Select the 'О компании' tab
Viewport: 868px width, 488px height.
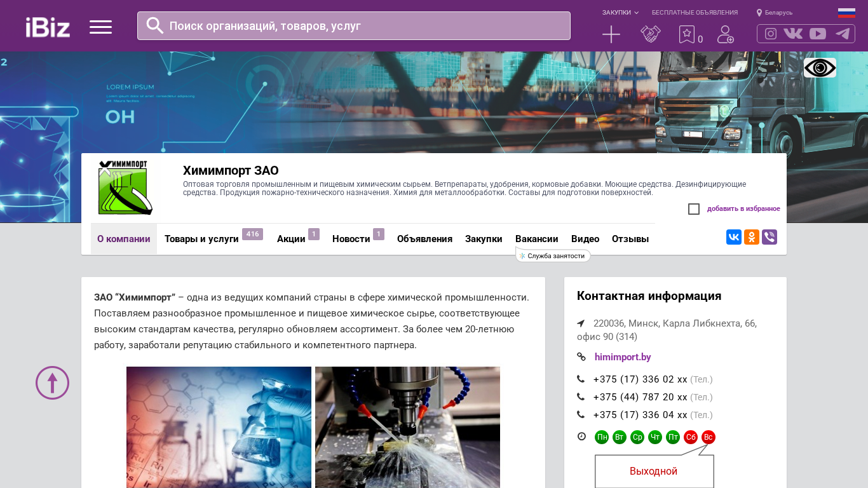click(x=124, y=239)
